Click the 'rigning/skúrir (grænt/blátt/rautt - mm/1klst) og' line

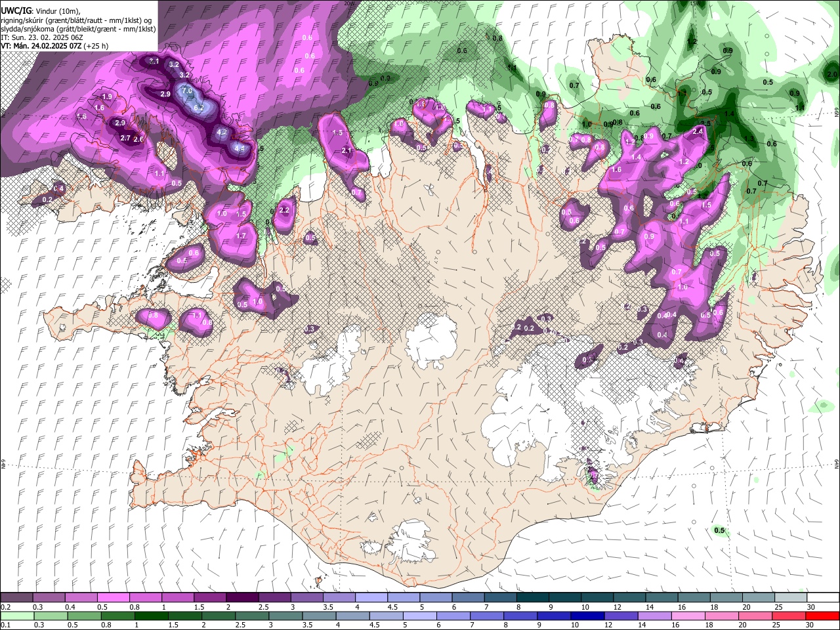click(x=77, y=20)
